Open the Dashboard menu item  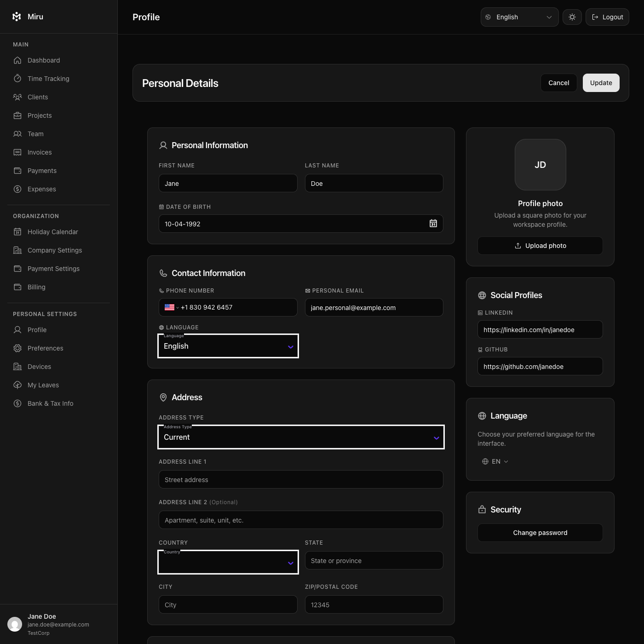(43, 60)
